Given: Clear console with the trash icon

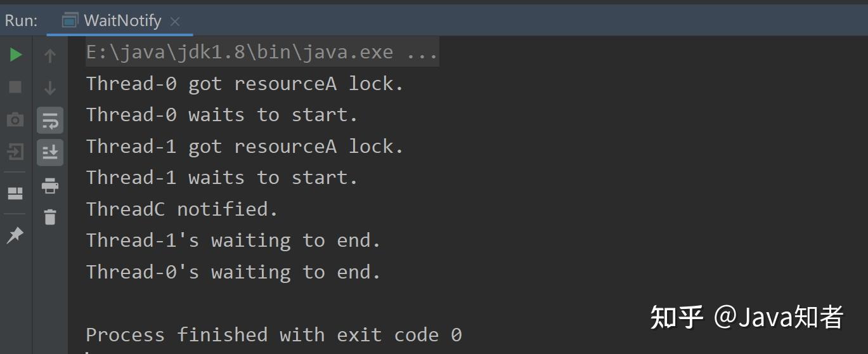Looking at the screenshot, I should point(50,217).
